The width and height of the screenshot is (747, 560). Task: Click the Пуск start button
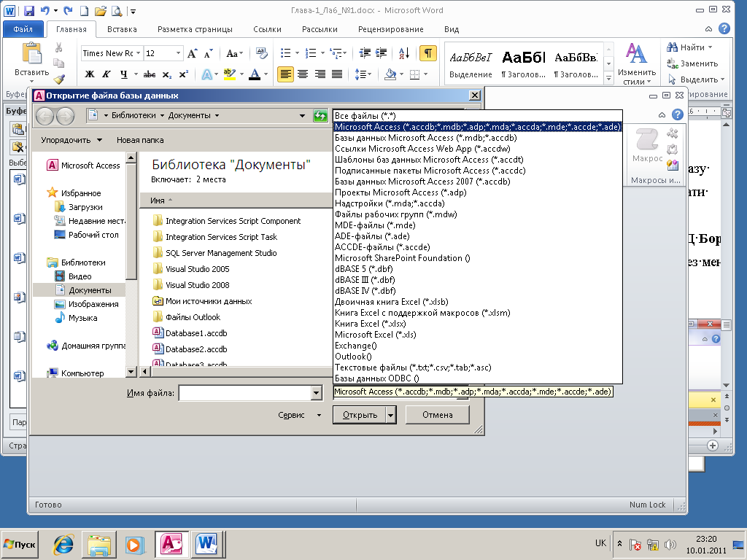20,544
